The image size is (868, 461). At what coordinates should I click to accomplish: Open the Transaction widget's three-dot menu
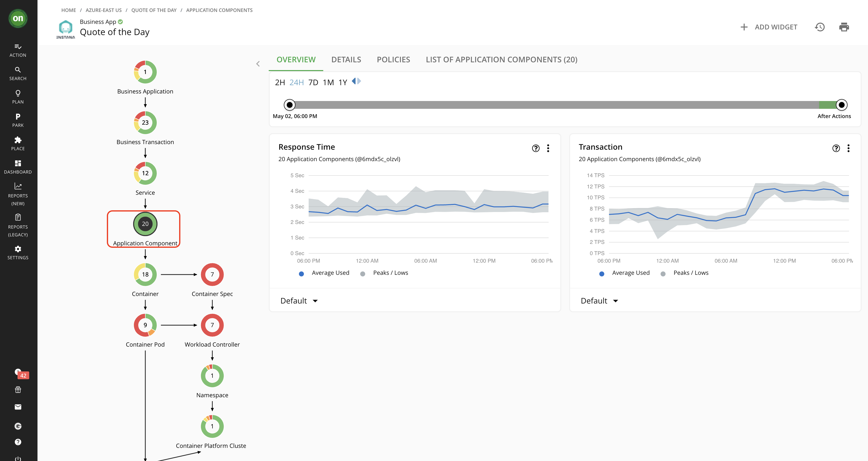point(848,148)
